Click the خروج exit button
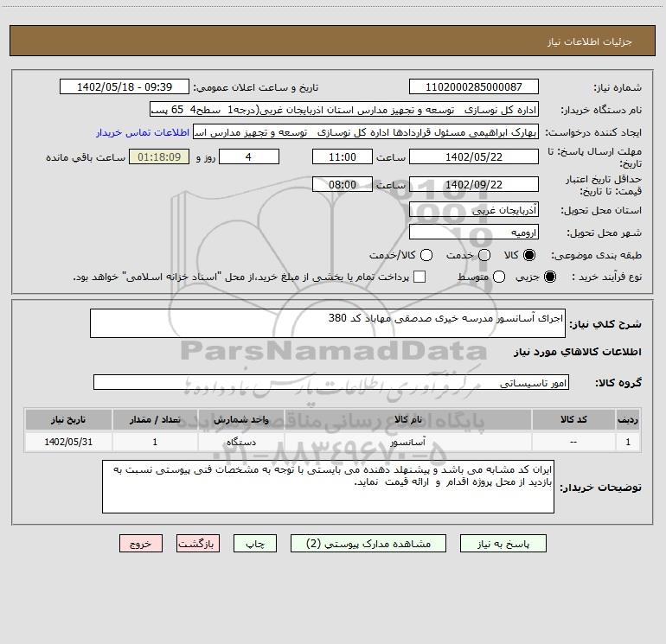Screen dimensions: 666x644 (x=141, y=544)
